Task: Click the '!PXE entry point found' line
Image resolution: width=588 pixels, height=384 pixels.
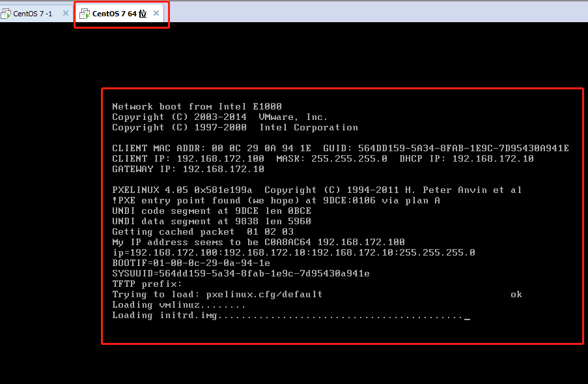Action: (x=276, y=200)
